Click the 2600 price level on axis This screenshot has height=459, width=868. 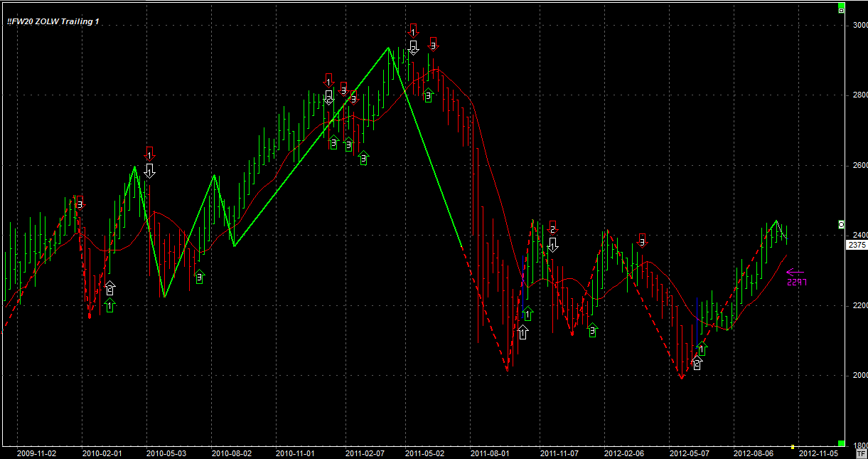pyautogui.click(x=859, y=165)
